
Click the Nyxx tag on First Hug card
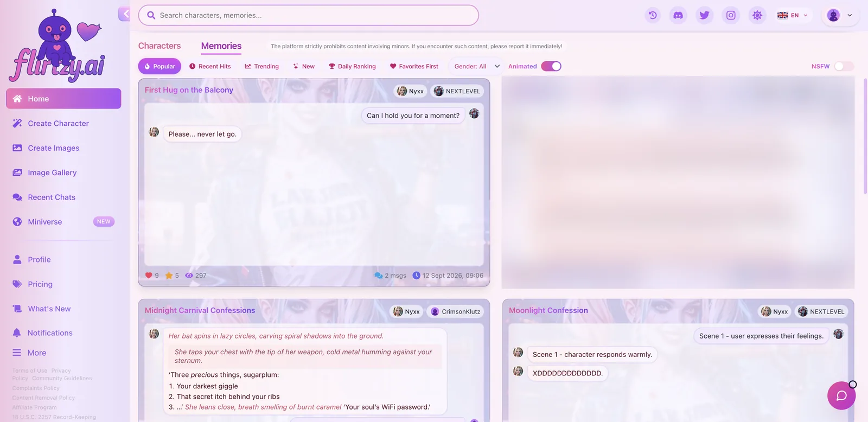coord(410,91)
